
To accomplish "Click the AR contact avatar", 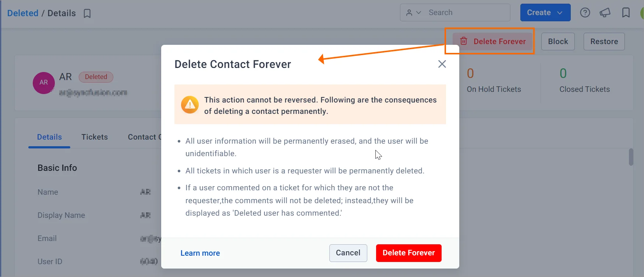I will (x=43, y=83).
